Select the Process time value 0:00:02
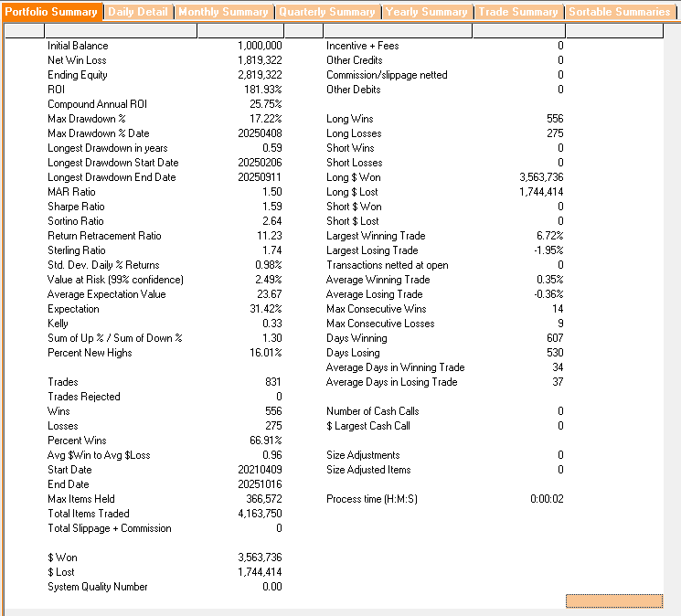This screenshot has height=616, width=681. point(547,499)
